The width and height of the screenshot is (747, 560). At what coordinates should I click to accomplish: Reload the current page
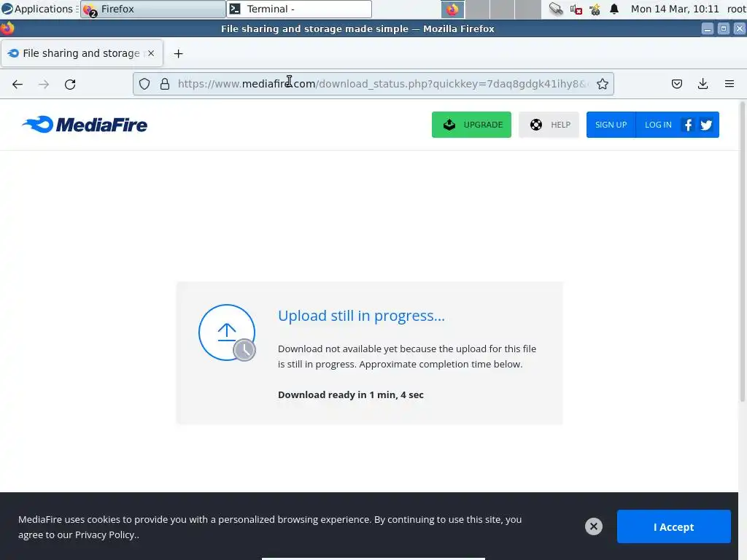(x=70, y=85)
